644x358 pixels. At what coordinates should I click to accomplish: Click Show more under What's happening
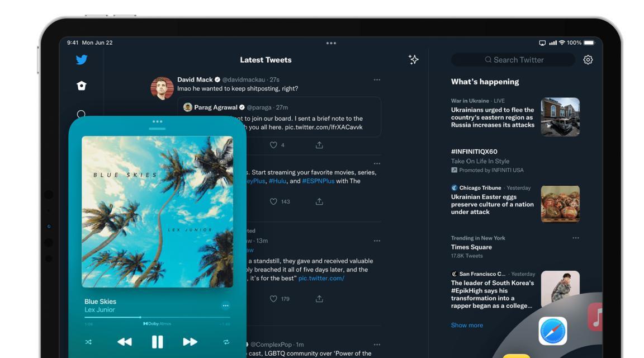(467, 325)
